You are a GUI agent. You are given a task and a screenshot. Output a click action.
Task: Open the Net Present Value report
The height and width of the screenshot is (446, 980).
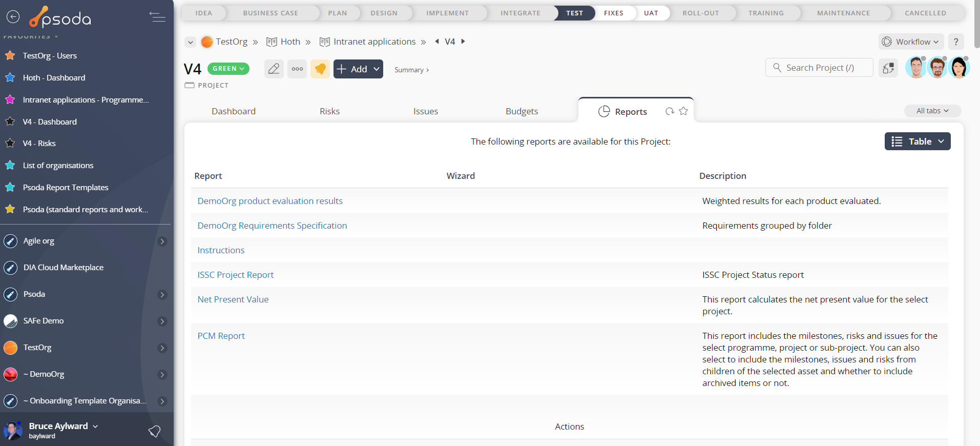point(233,299)
